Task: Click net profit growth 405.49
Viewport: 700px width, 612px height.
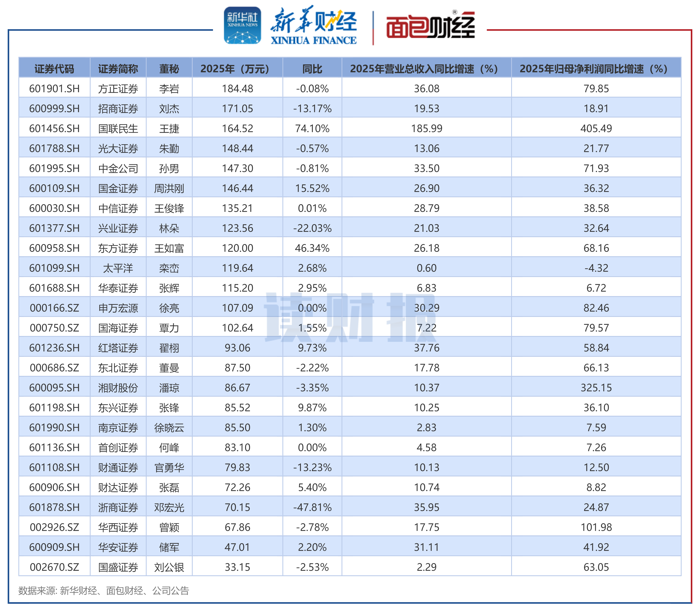Action: tap(596, 129)
